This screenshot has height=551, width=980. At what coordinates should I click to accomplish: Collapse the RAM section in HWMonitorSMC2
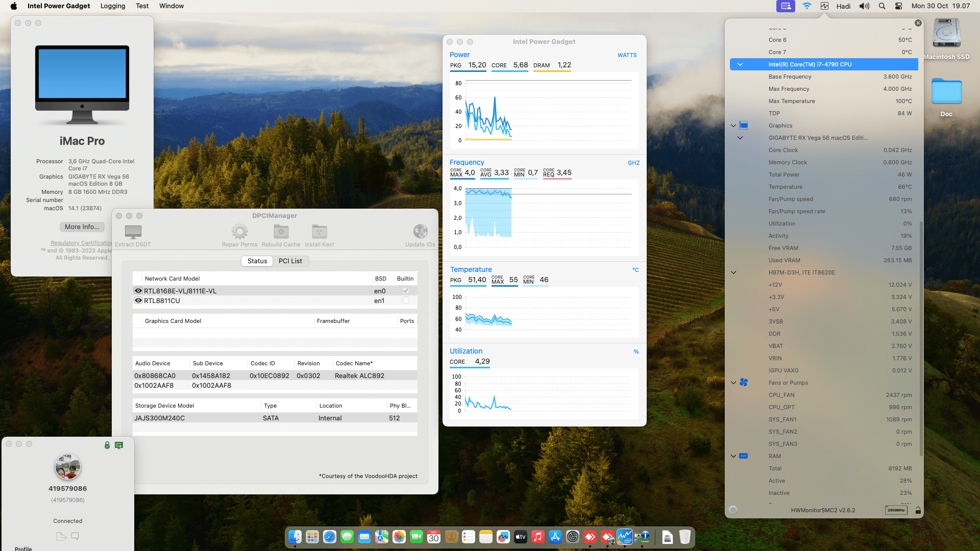[x=733, y=456]
